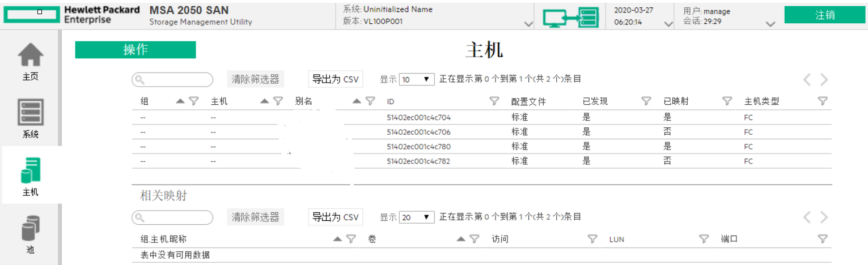Sort the mappings by 卷 column
868x265 pixels.
(x=461, y=240)
